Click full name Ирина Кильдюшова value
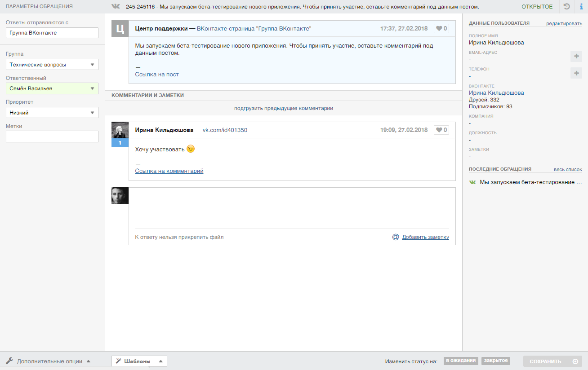 point(496,43)
